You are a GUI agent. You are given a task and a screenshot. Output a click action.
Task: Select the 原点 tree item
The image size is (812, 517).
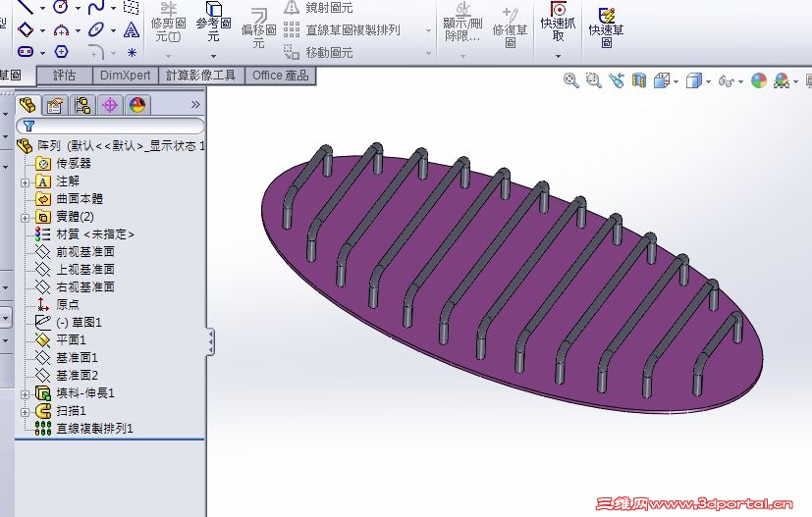tap(68, 304)
